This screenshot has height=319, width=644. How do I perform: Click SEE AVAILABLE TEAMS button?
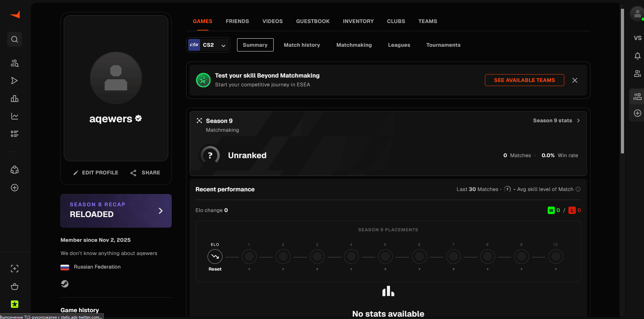click(525, 80)
